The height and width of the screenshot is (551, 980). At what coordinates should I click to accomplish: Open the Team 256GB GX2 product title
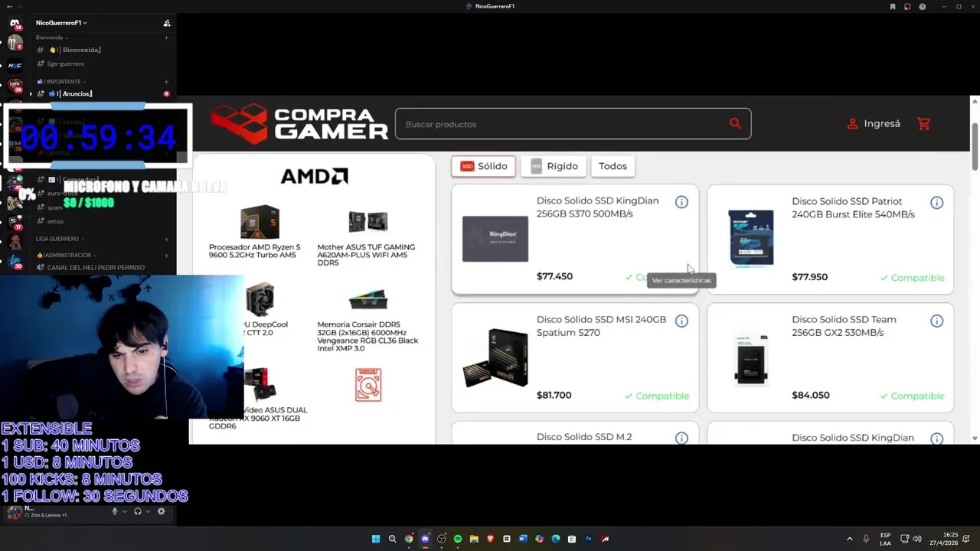pos(844,326)
